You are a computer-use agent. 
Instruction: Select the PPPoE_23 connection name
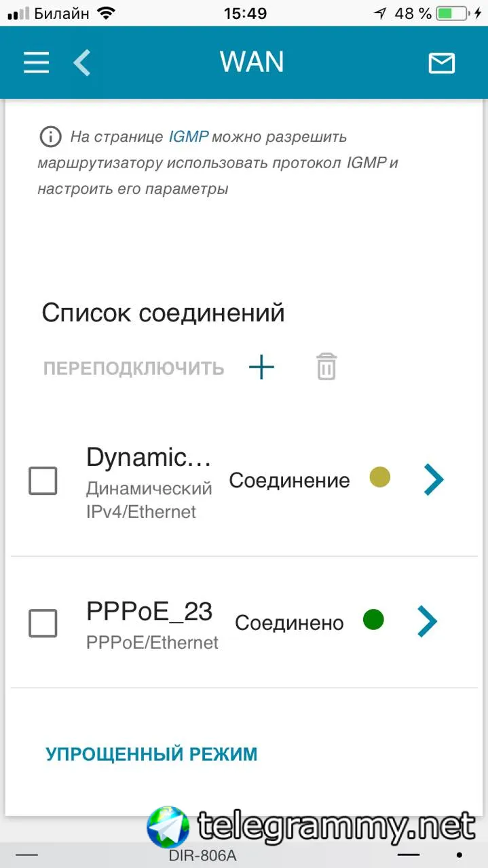coord(149,612)
